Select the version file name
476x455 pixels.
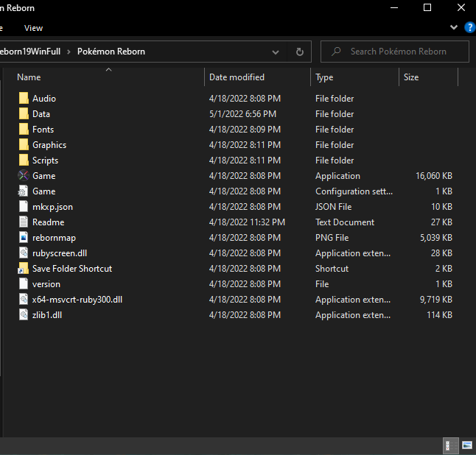click(46, 284)
